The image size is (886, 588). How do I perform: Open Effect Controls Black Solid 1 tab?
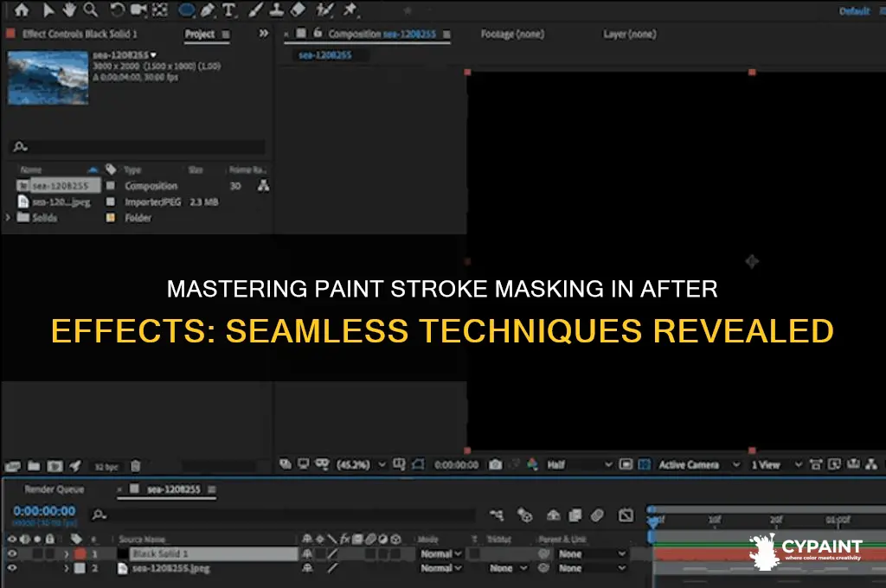[x=80, y=34]
